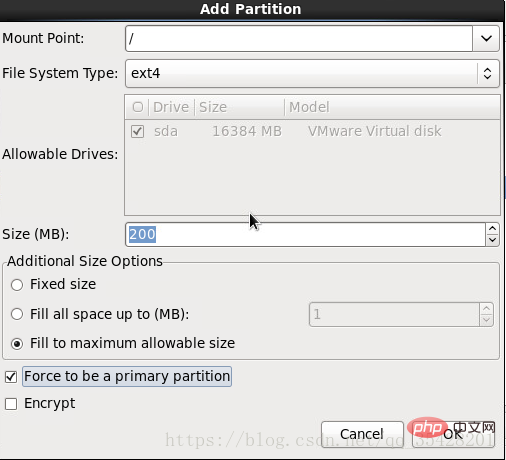
Task: Enable the Encrypt checkbox
Action: pyautogui.click(x=11, y=404)
